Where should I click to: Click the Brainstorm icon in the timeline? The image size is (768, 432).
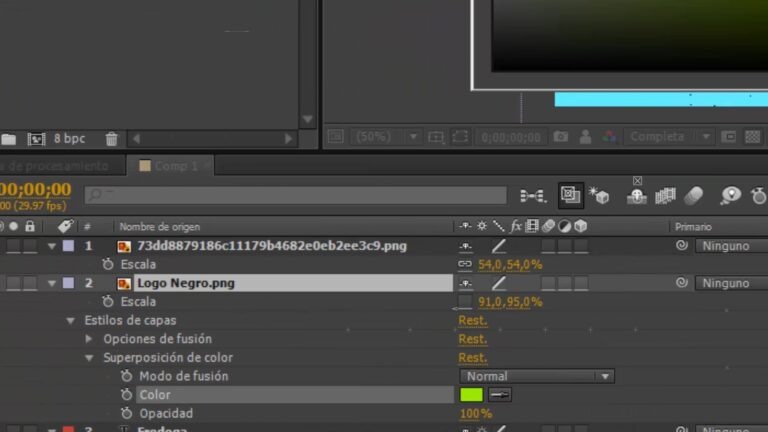tap(730, 196)
